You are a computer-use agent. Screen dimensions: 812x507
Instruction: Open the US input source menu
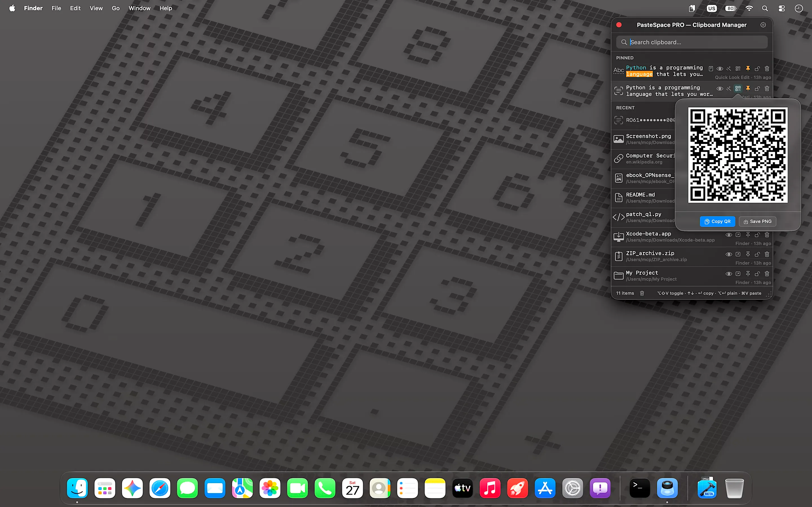click(712, 8)
